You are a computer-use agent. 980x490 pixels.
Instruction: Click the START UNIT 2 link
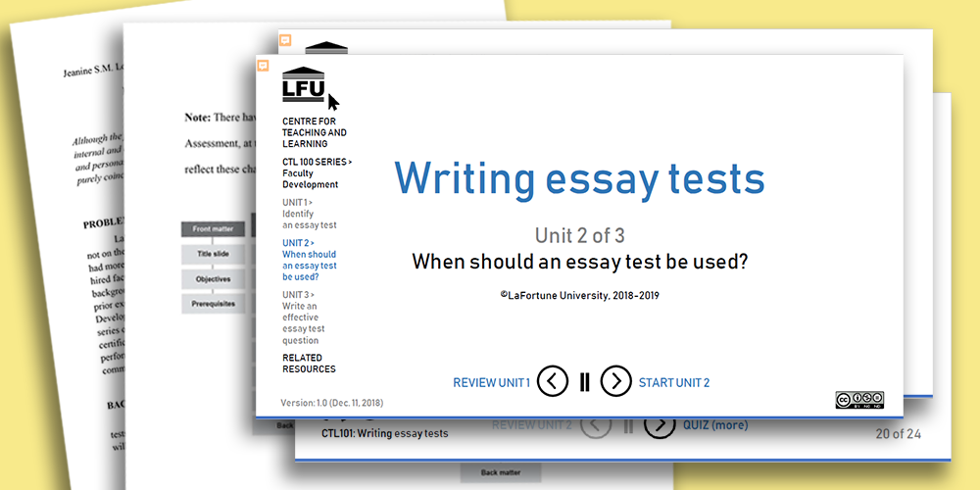(674, 382)
